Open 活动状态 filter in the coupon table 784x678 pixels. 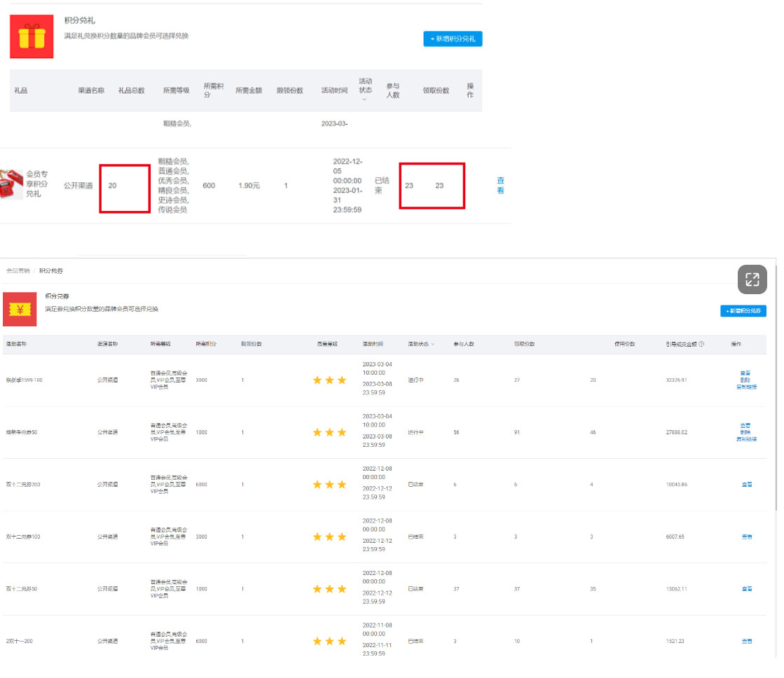click(x=432, y=345)
